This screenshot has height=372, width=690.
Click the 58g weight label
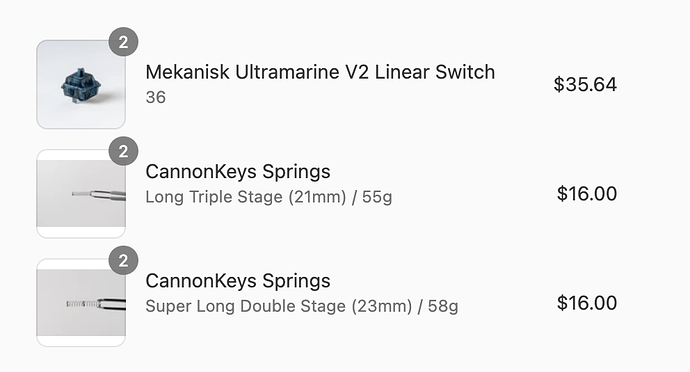[443, 306]
